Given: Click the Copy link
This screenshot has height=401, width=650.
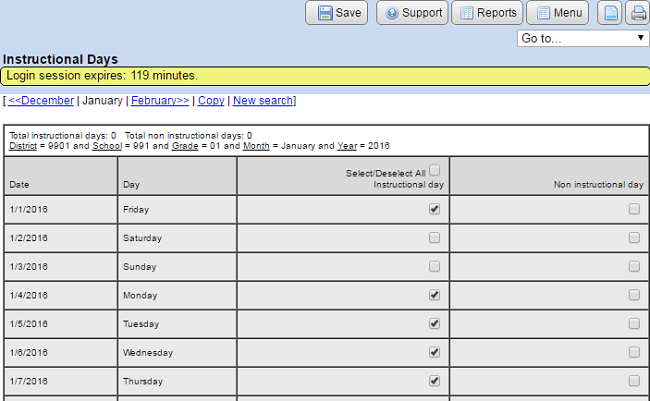Looking at the screenshot, I should [x=211, y=101].
